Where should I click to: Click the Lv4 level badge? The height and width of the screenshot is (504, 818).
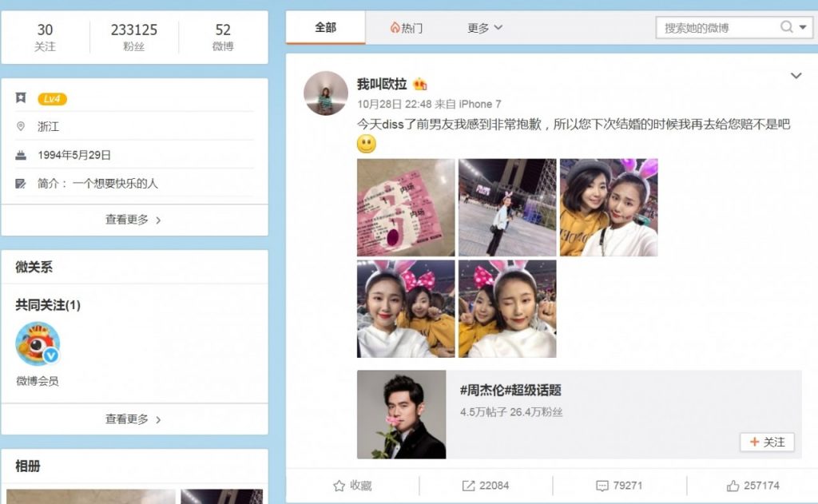click(x=52, y=99)
